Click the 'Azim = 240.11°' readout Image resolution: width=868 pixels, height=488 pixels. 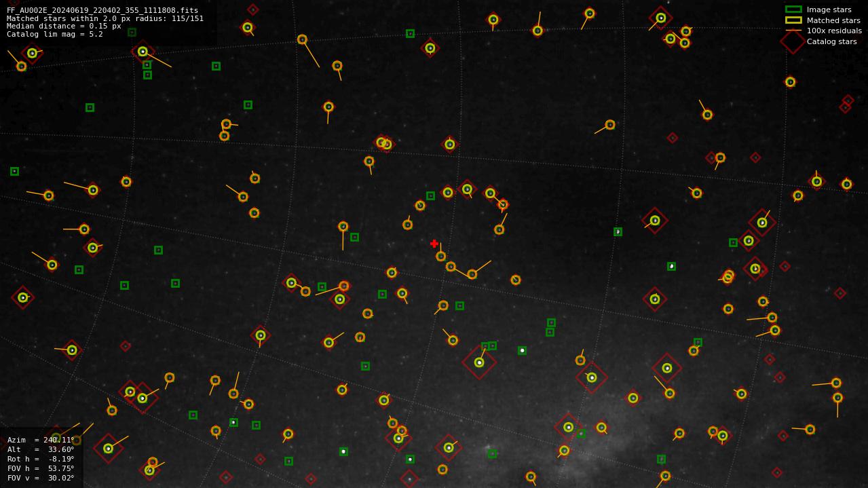coord(41,440)
